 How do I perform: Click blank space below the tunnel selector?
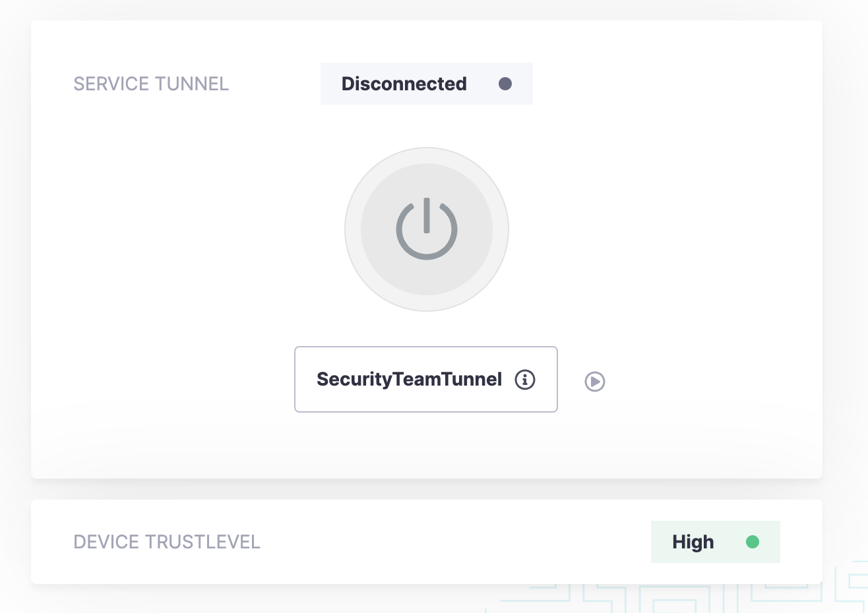(426, 445)
